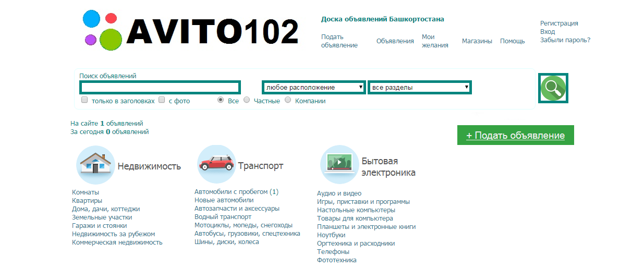644x279 pixels.
Task: Select the Частные radio button
Action: coord(247,100)
